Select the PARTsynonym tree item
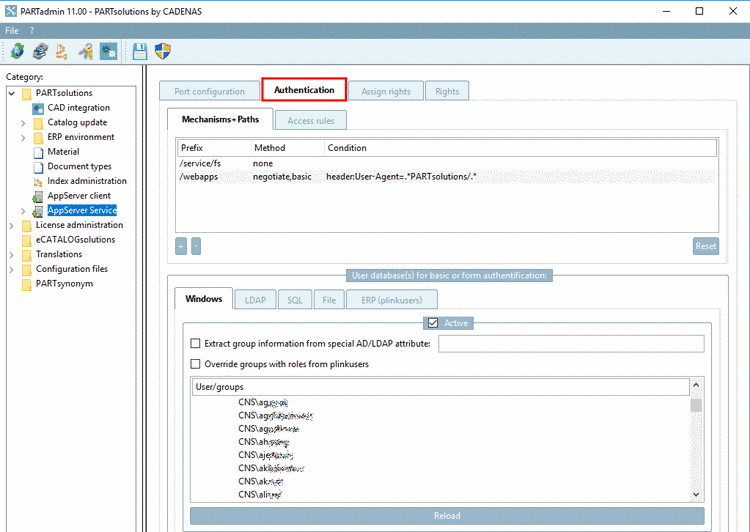 pyautogui.click(x=65, y=284)
